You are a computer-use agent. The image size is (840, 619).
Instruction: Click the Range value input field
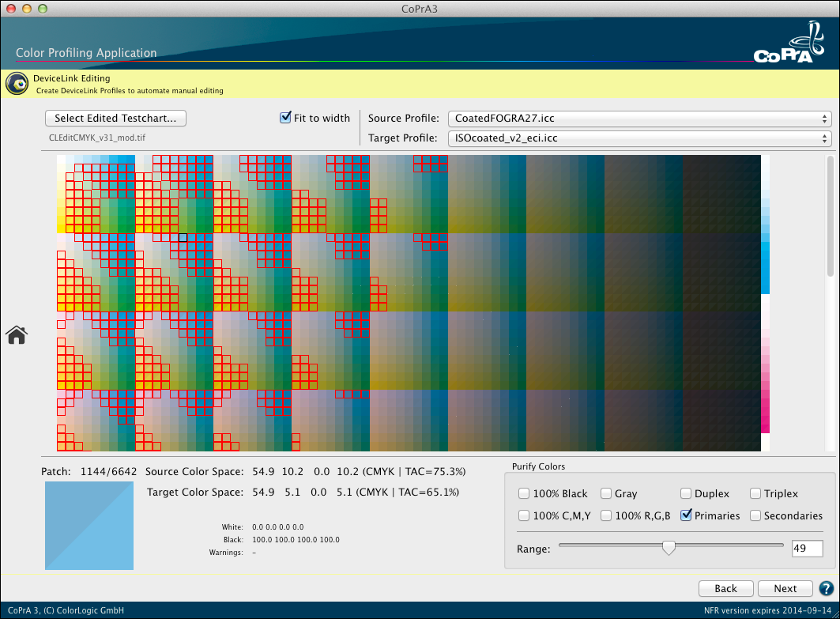[x=807, y=548]
